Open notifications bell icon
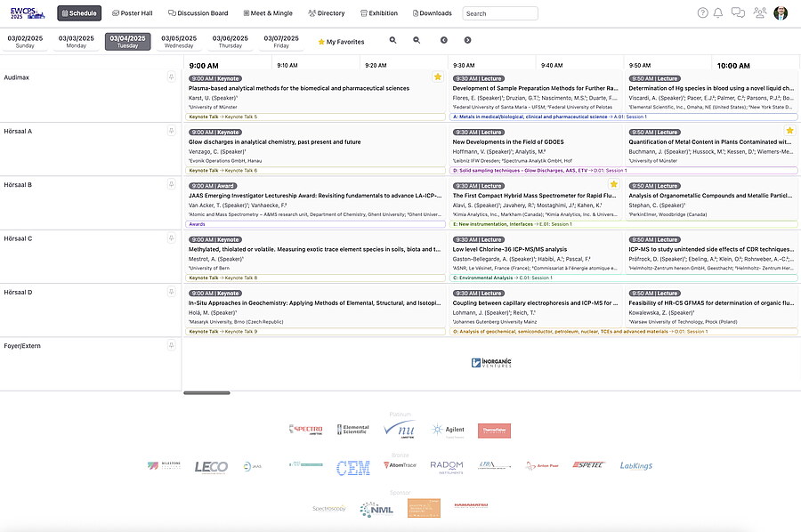Screen dimensions: 801x532 click(x=717, y=13)
